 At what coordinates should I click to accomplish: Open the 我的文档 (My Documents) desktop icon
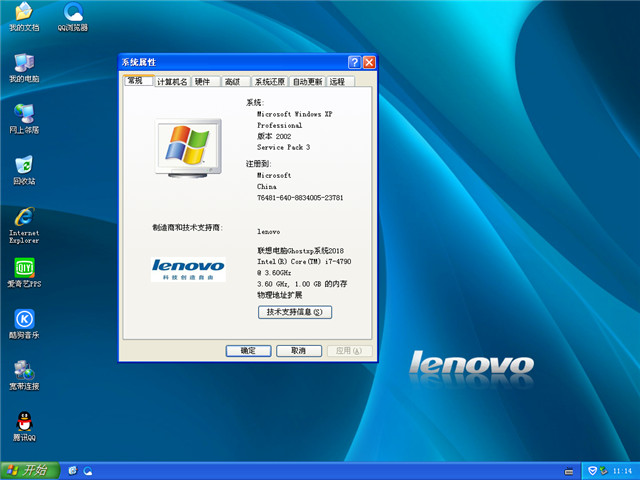(24, 14)
